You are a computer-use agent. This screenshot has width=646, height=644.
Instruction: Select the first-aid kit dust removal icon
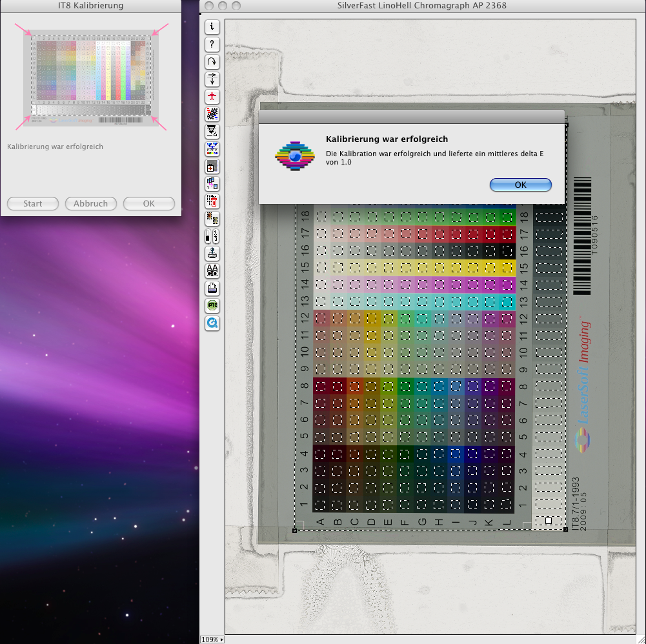coord(212,166)
